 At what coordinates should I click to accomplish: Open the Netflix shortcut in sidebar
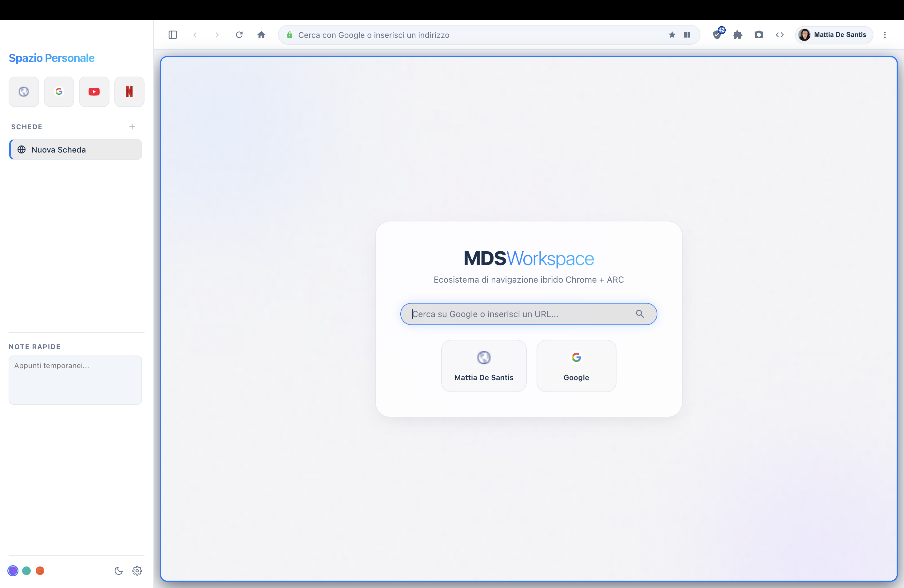129,92
